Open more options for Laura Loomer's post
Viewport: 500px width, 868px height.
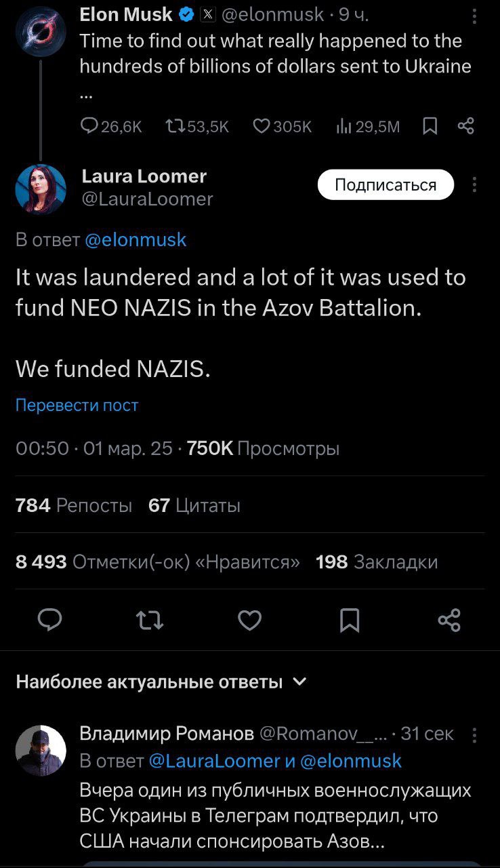(x=474, y=185)
